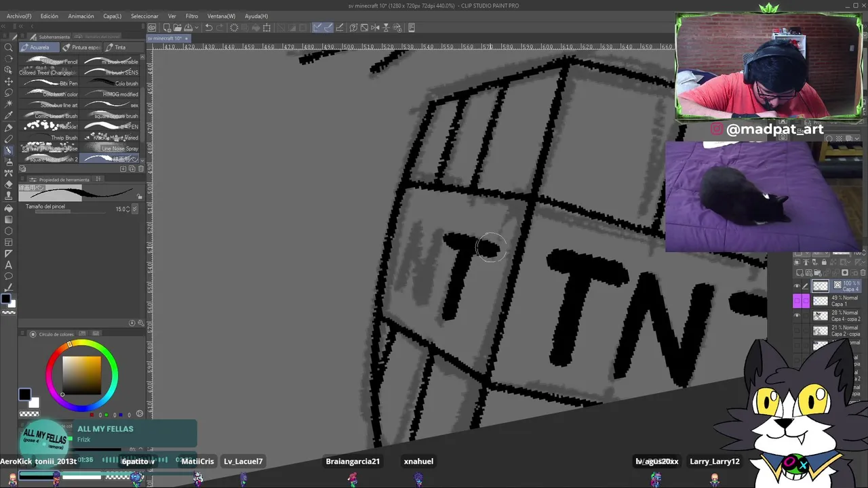
Task: Open the Tool property panel menu
Action: click(x=24, y=180)
